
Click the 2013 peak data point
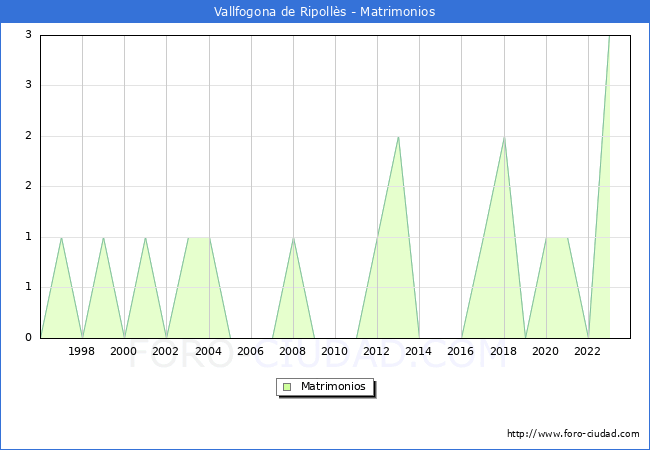tap(398, 137)
